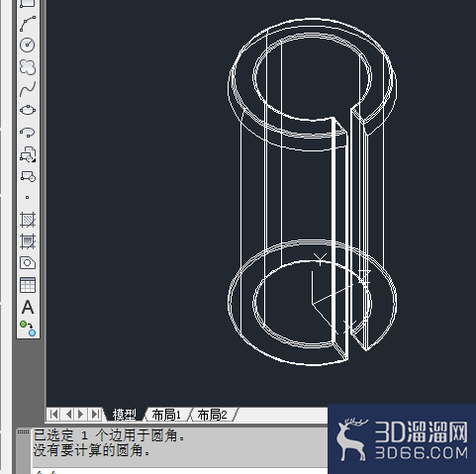This screenshot has width=476, height=474.
Task: Jump to last tab with navigation arrow
Action: tap(95, 414)
